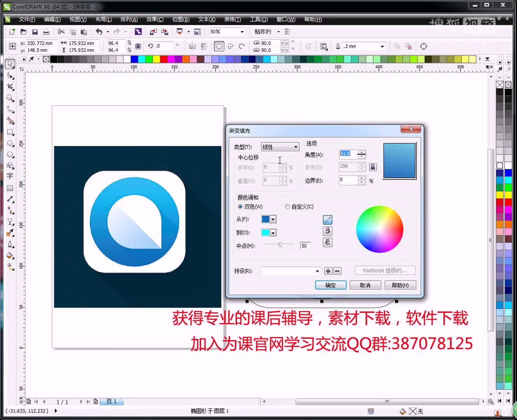Image resolution: width=517 pixels, height=420 pixels.
Task: Click the New document icon
Action: 12,31
